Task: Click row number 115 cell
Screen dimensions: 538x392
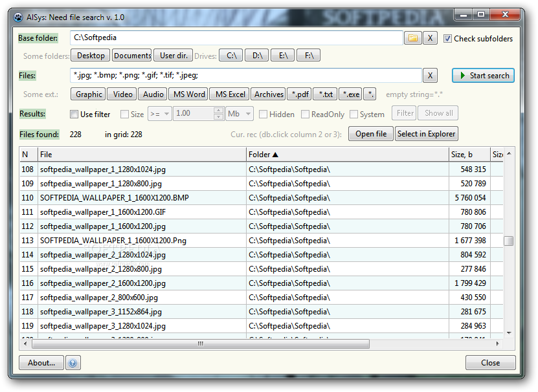Action: coord(28,269)
